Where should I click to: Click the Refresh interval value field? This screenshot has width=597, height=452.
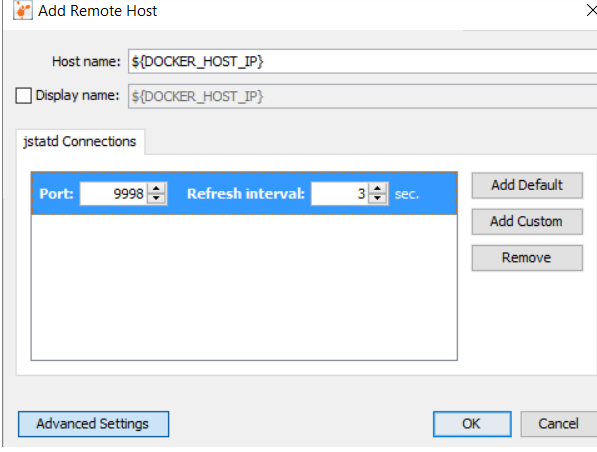coord(339,194)
